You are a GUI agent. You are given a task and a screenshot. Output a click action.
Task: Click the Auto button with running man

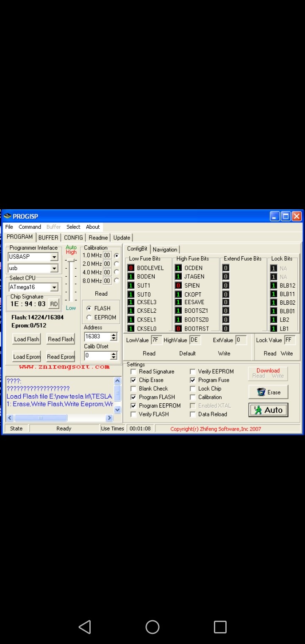268,410
